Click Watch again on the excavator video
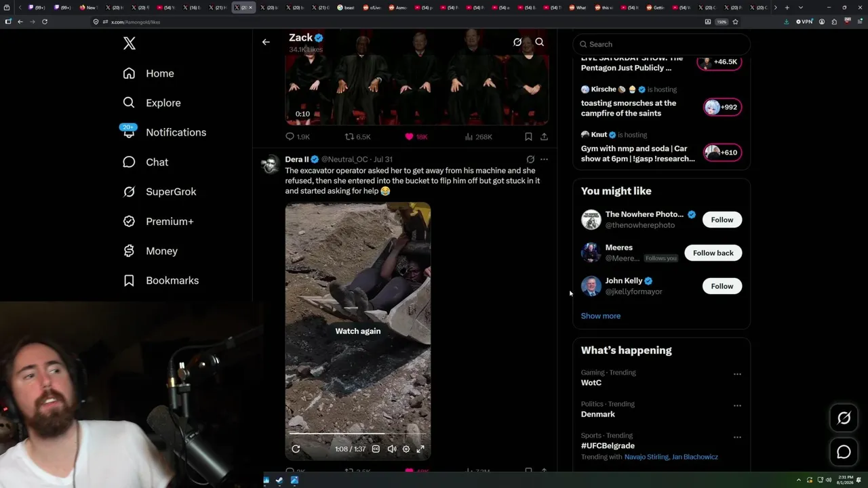The width and height of the screenshot is (868, 488). [358, 331]
